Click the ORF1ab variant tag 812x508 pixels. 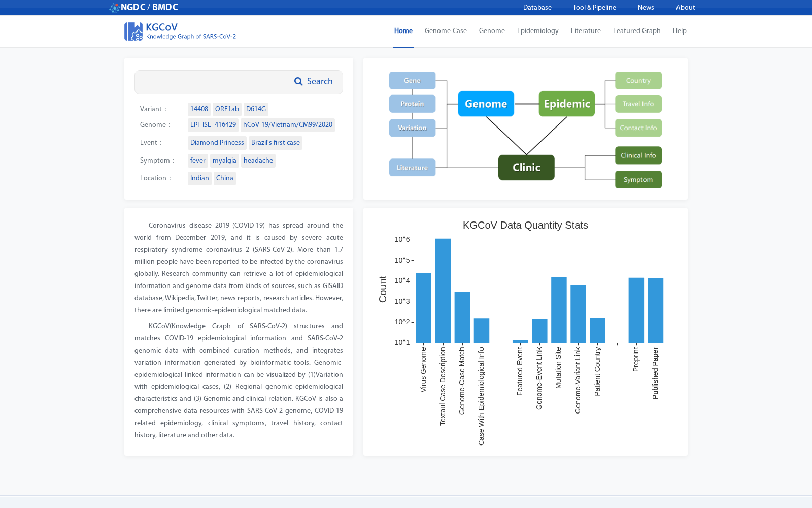227,109
